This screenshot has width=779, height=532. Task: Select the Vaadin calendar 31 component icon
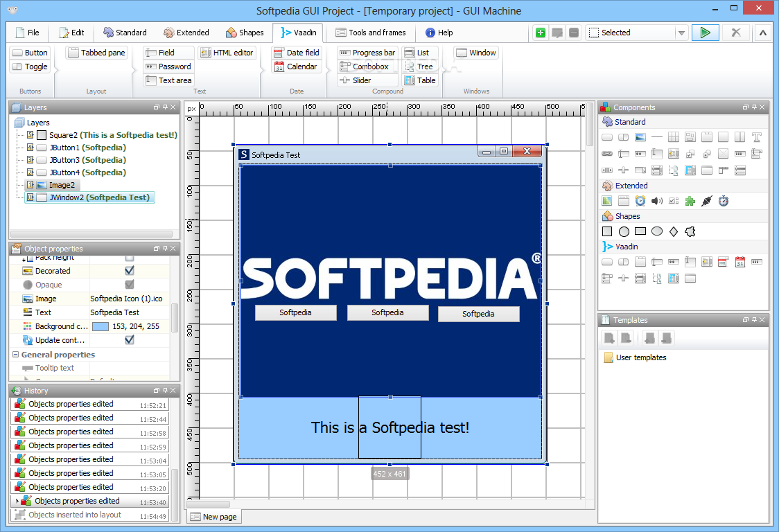[740, 262]
